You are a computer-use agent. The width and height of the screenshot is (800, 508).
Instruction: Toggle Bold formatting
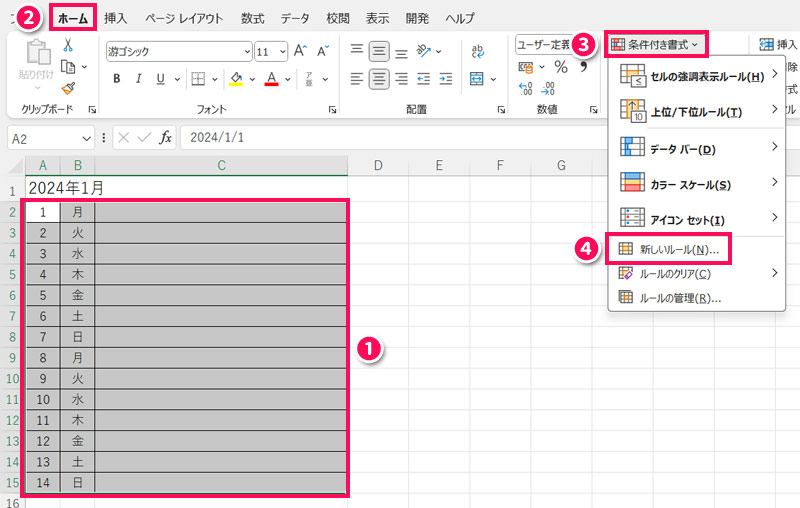click(117, 79)
